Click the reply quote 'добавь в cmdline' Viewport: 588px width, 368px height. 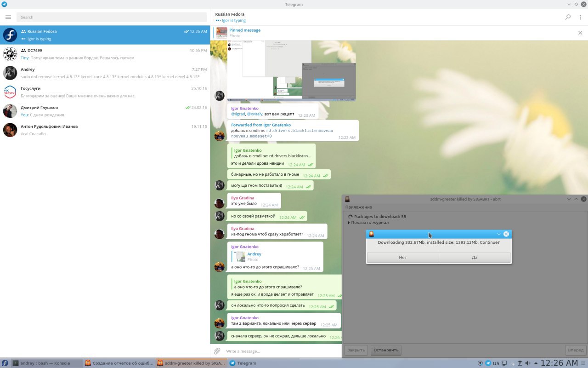tap(272, 153)
